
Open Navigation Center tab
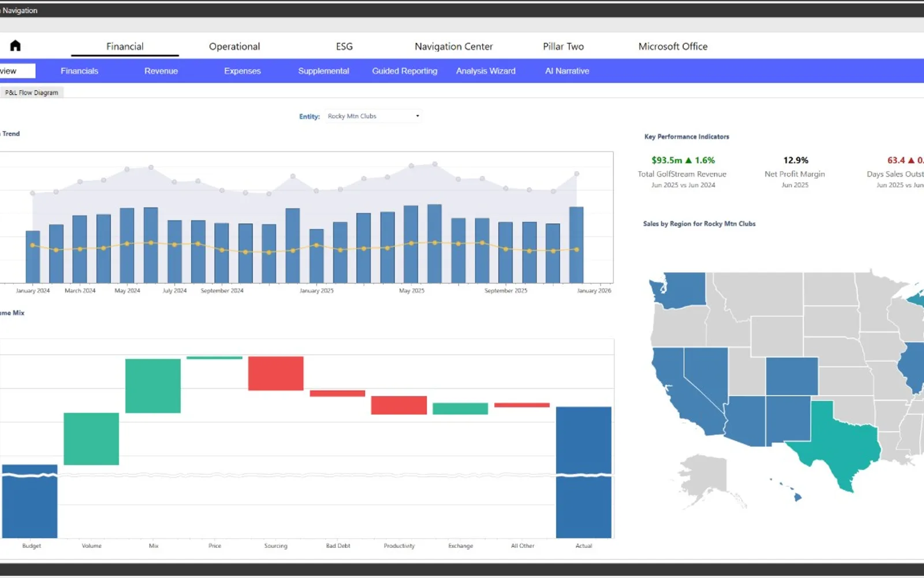[x=454, y=46]
